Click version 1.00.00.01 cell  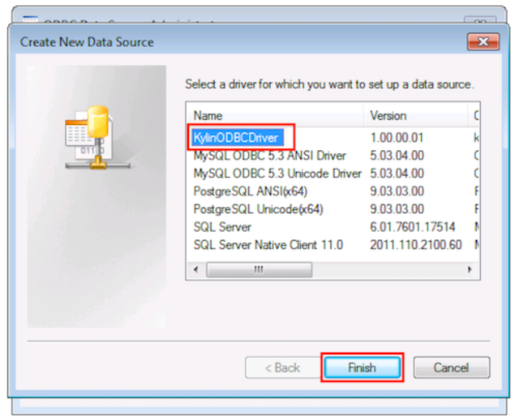pos(397,138)
